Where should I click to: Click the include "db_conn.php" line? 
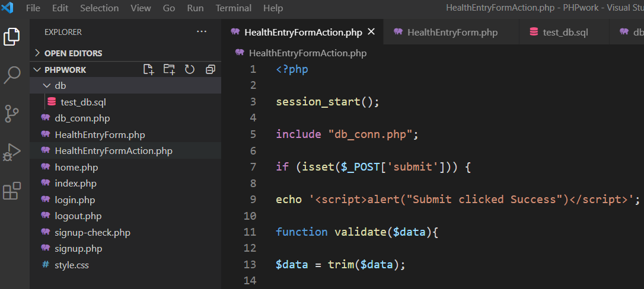pos(347,134)
